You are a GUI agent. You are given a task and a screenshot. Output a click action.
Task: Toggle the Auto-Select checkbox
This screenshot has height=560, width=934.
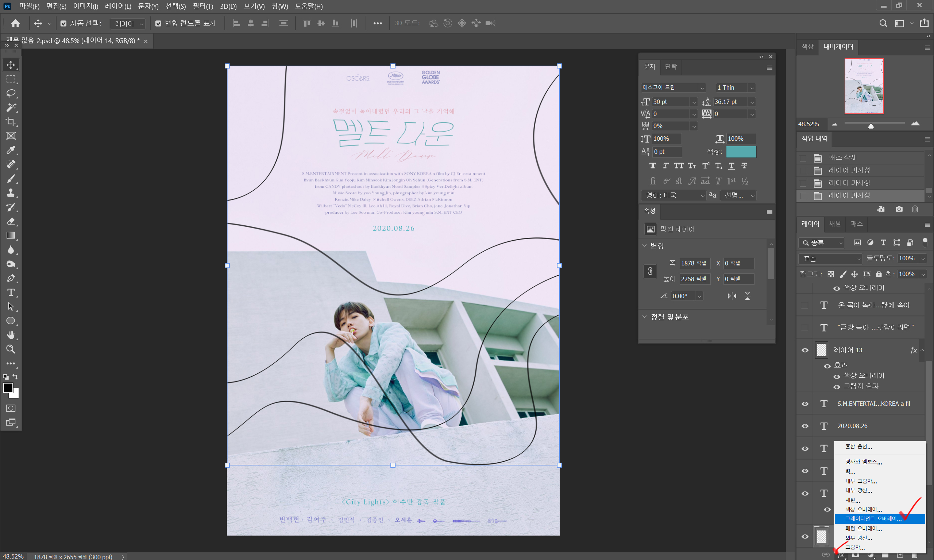[63, 23]
